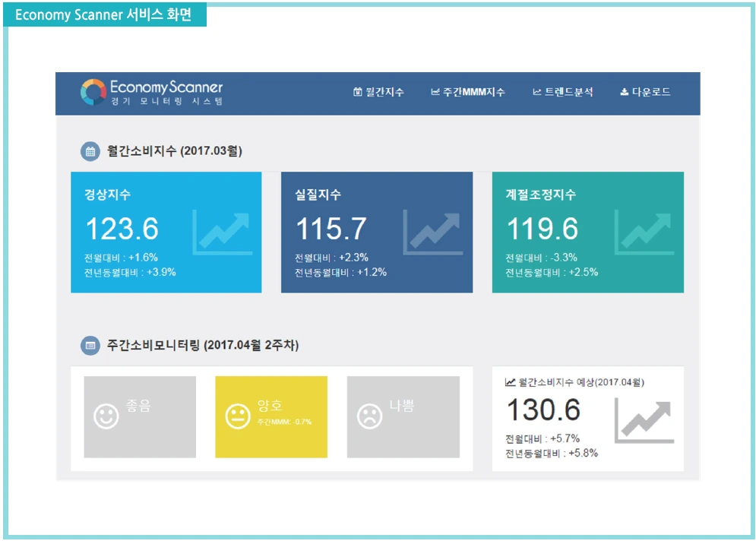Click 전년동월대비 : +3.9% text

tap(130, 273)
